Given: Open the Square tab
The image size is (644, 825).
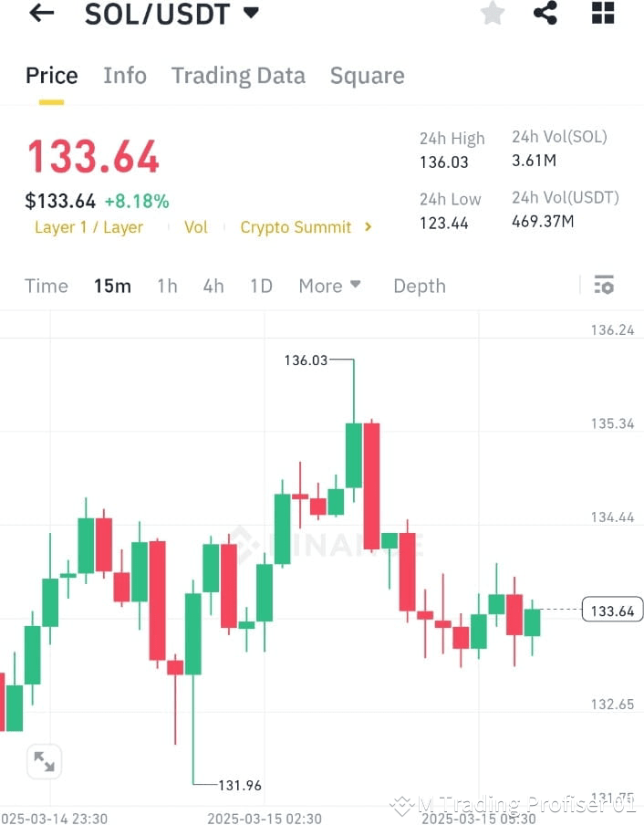Looking at the screenshot, I should coord(367,75).
